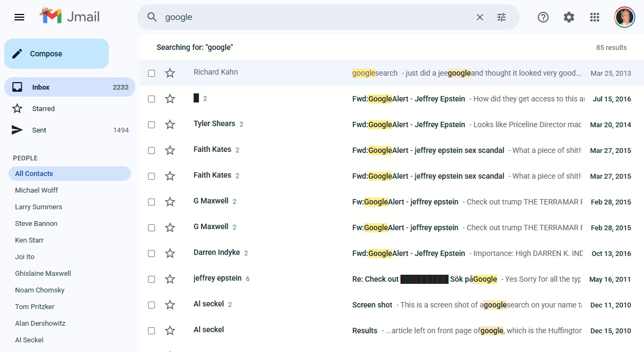
Task: Open the main navigation hamburger menu
Action: tap(19, 17)
